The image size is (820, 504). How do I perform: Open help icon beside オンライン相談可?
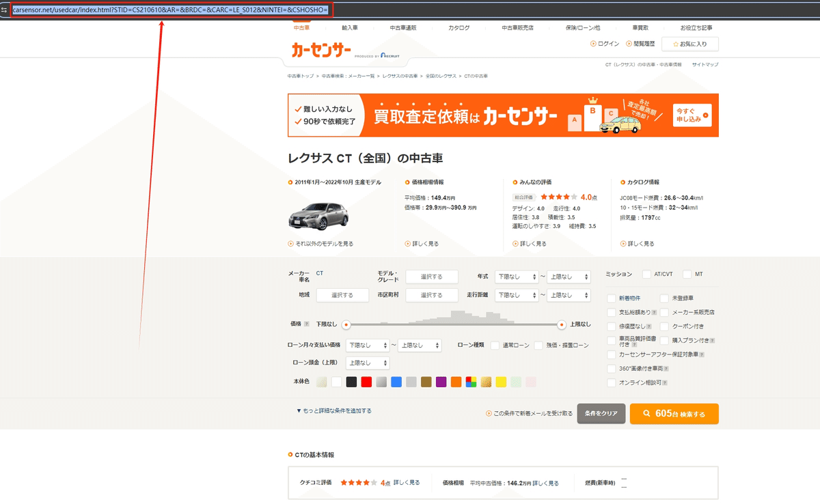click(x=665, y=383)
